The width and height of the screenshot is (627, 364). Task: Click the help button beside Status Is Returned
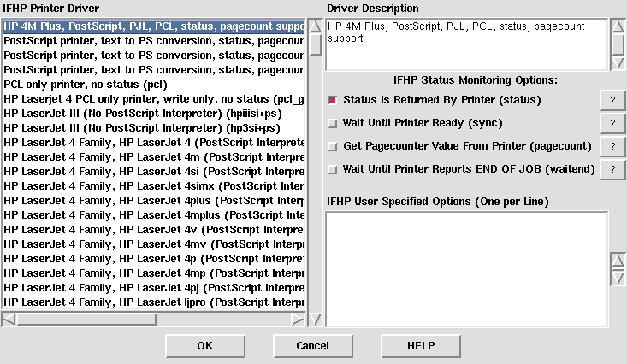coord(612,100)
